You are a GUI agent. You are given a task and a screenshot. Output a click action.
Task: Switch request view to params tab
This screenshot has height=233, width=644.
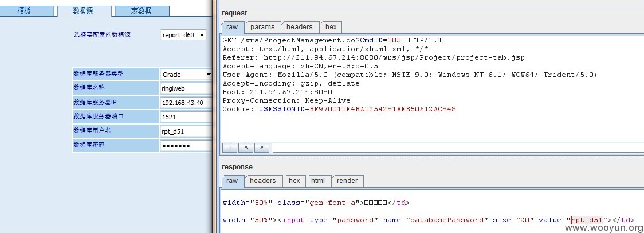pyautogui.click(x=262, y=27)
